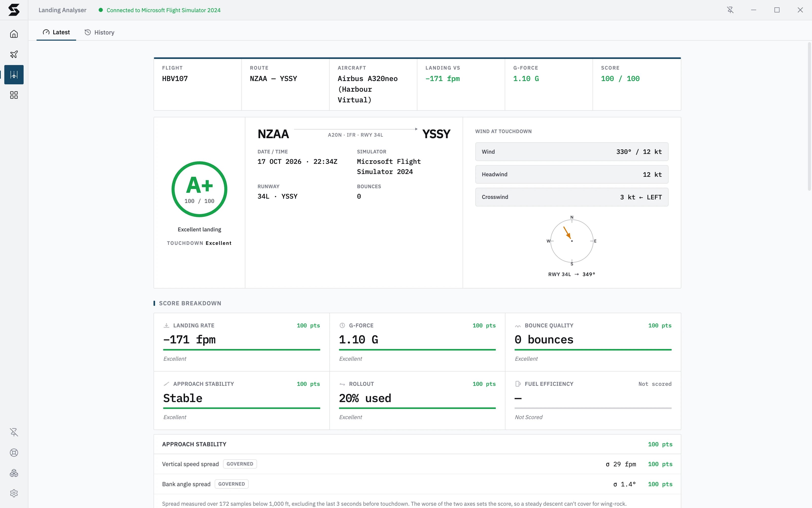Click the wind compass dial
This screenshot has height=508, width=812.
click(x=572, y=241)
